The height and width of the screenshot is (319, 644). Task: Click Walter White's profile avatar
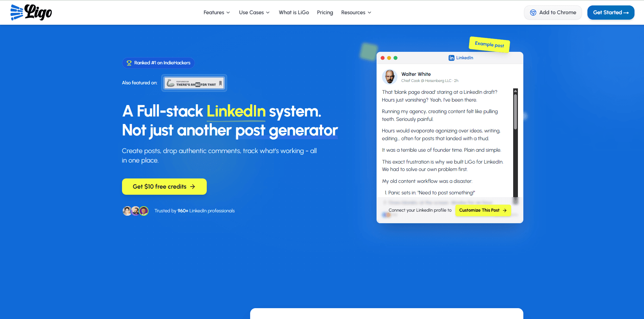pyautogui.click(x=390, y=77)
